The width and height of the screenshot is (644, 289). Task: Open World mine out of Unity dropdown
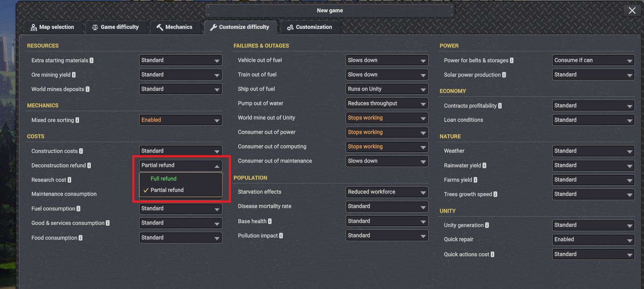pos(387,118)
